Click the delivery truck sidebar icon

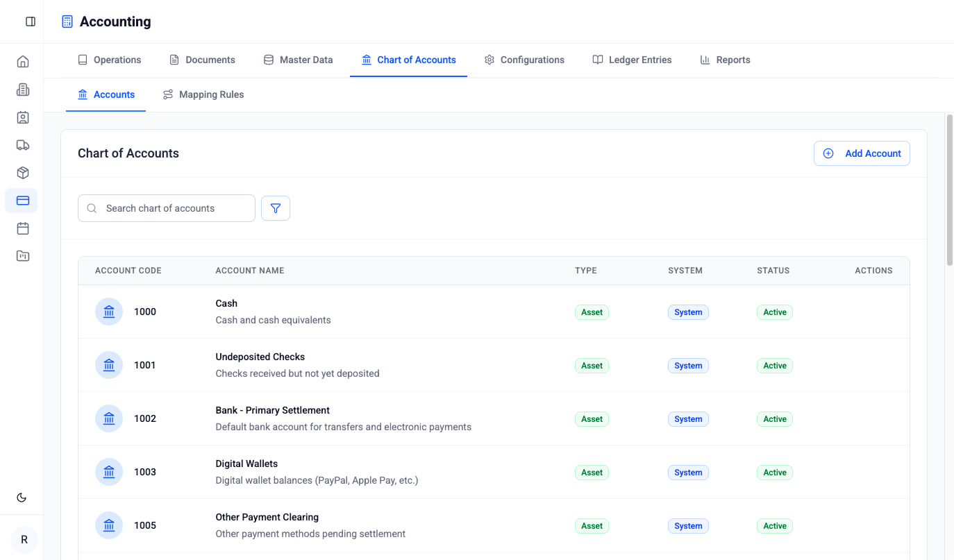tap(22, 145)
